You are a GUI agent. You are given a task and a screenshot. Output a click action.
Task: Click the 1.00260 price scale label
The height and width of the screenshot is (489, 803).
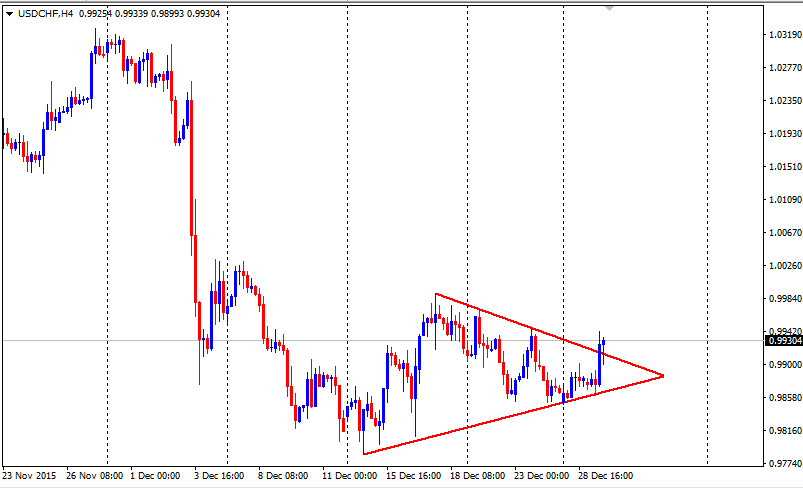785,265
